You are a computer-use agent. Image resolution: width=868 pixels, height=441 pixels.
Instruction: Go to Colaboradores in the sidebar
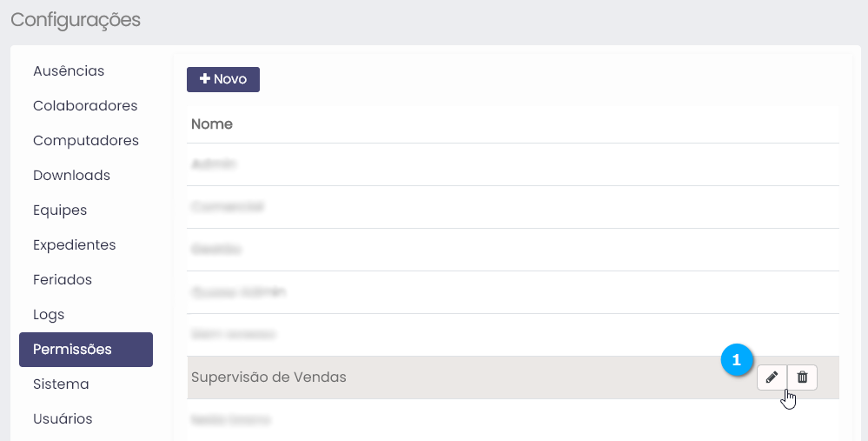tap(85, 105)
